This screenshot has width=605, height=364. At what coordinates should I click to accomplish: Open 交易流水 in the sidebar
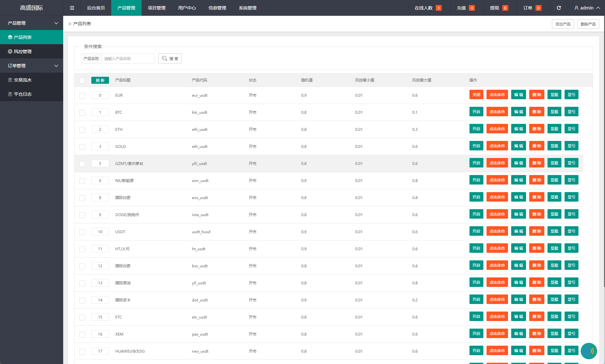(32, 80)
